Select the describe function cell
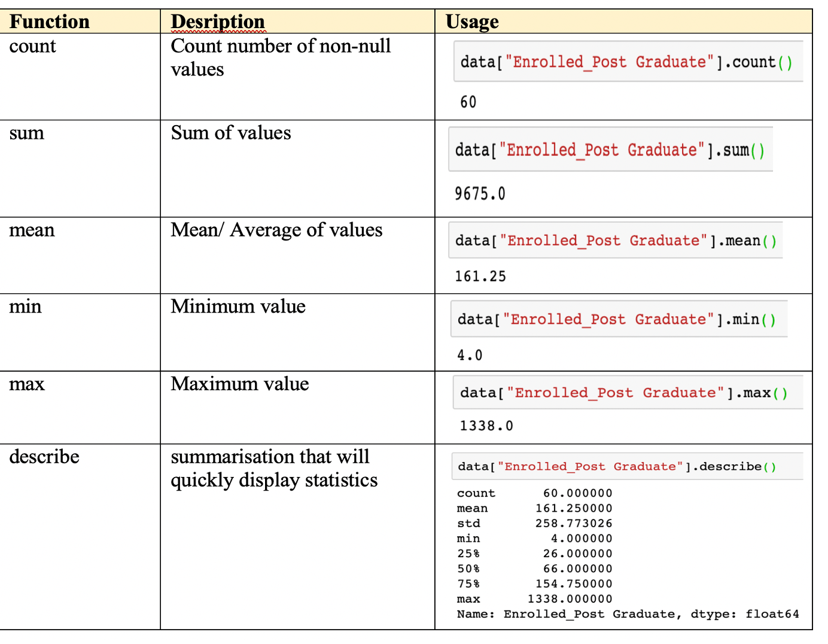This screenshot has width=828, height=644. click(44, 457)
